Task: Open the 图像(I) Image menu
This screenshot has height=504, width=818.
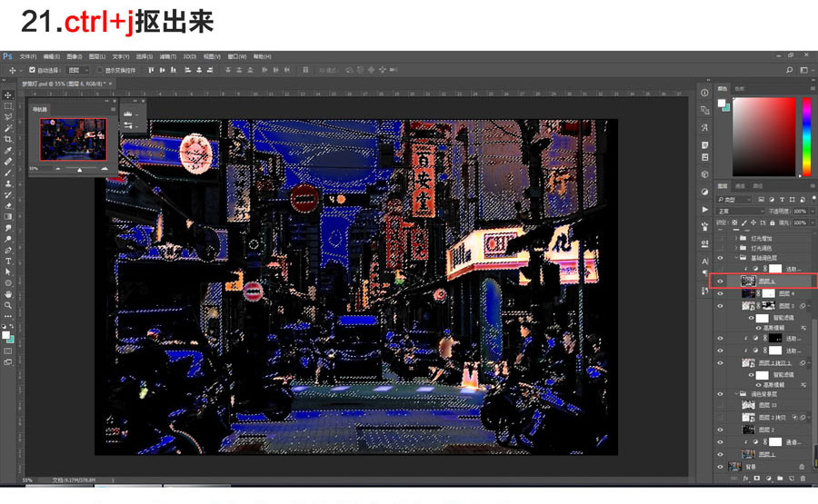Action: click(75, 56)
